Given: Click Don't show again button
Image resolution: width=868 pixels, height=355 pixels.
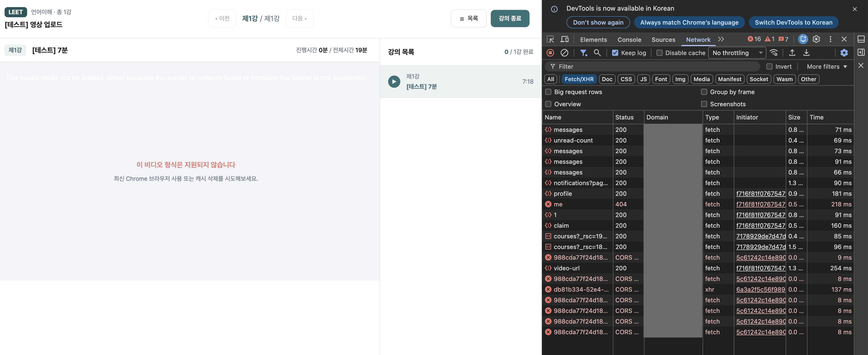Looking at the screenshot, I should pyautogui.click(x=598, y=23).
